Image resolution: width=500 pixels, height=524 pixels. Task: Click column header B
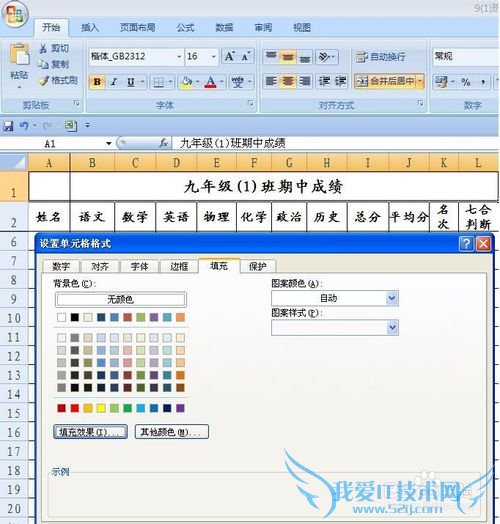point(92,163)
